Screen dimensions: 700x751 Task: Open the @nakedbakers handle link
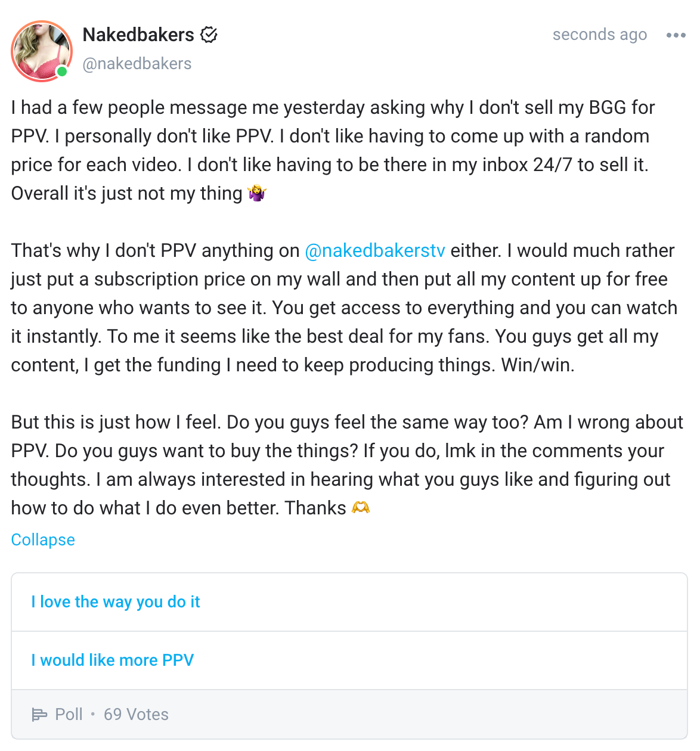click(x=137, y=64)
